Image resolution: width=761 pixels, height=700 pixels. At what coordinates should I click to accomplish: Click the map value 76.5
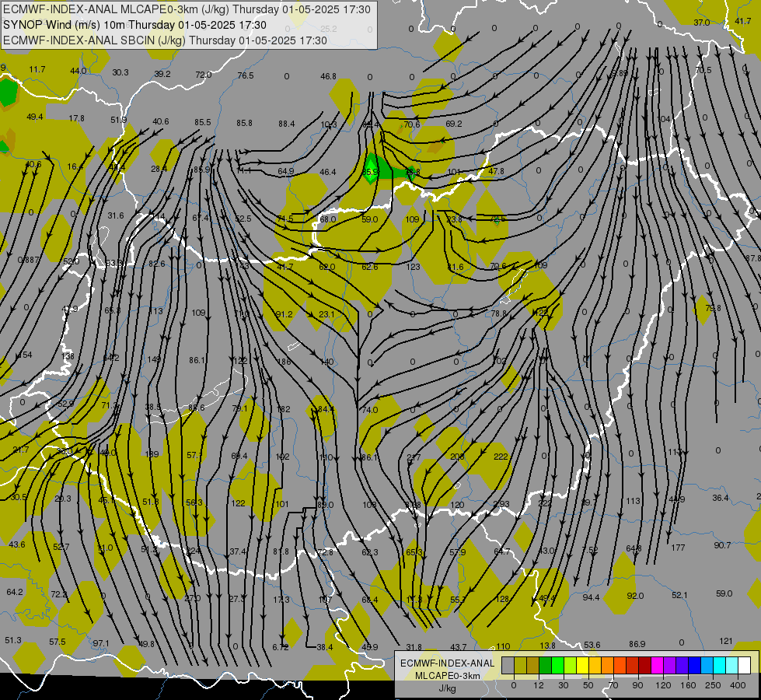click(x=246, y=75)
